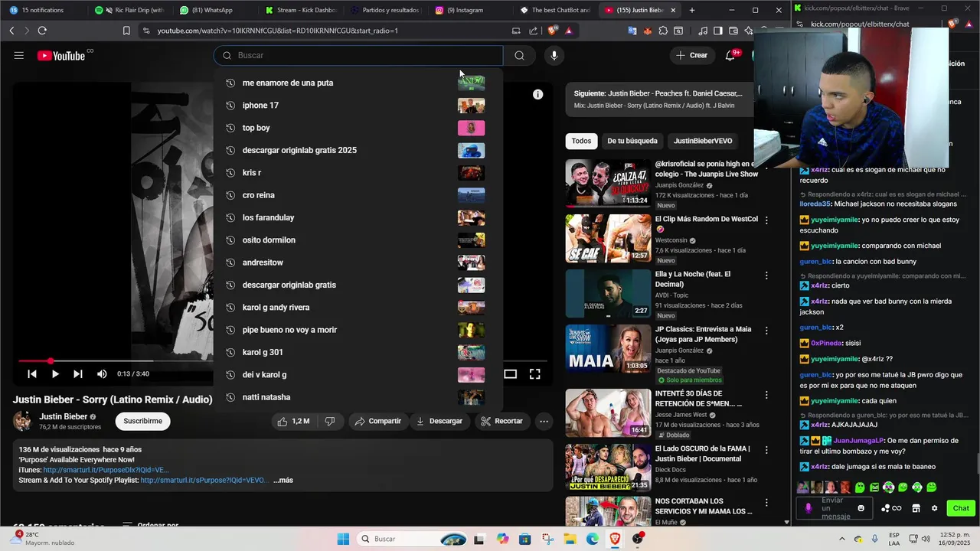
Task: Select 'De tu búsqueda' chip
Action: click(x=632, y=141)
